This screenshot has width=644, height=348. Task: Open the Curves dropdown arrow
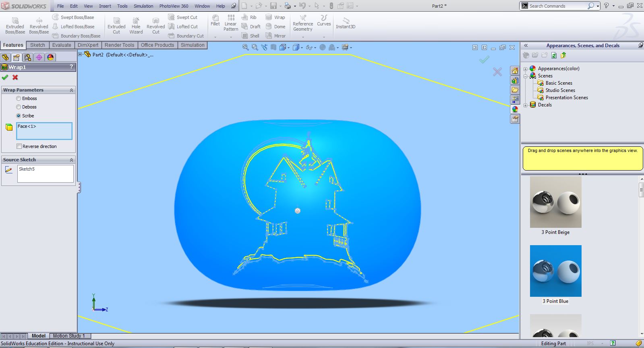coord(324,37)
